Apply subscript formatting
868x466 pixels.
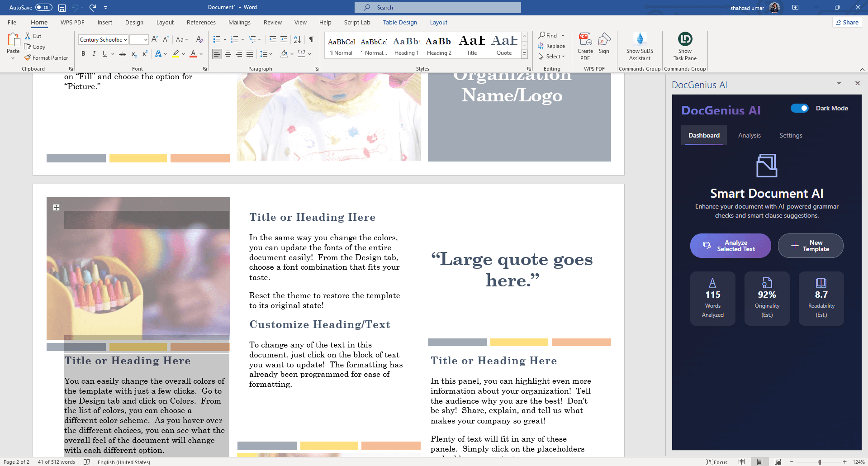point(134,54)
